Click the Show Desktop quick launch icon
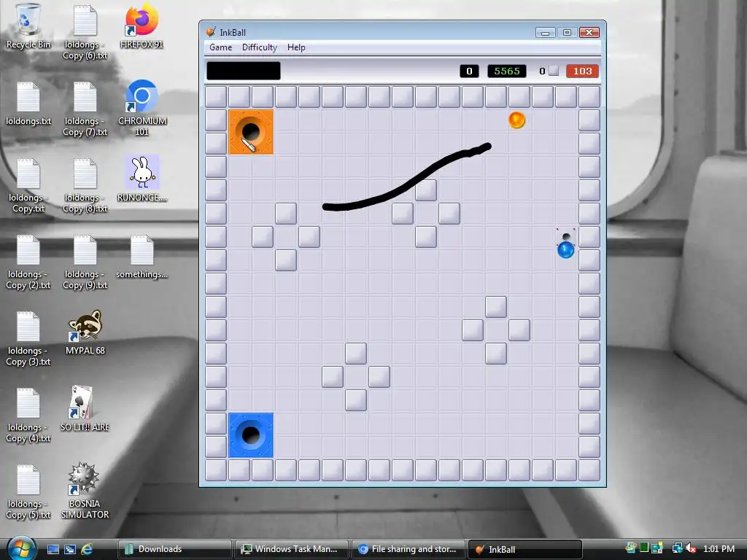Viewport: 747px width, 560px height. click(53, 549)
